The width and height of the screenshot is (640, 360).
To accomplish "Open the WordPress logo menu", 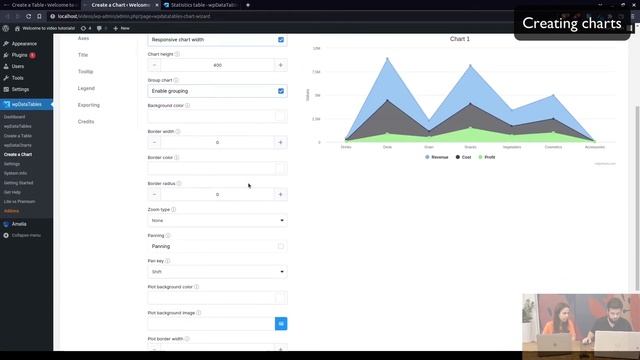I will pos(6,28).
